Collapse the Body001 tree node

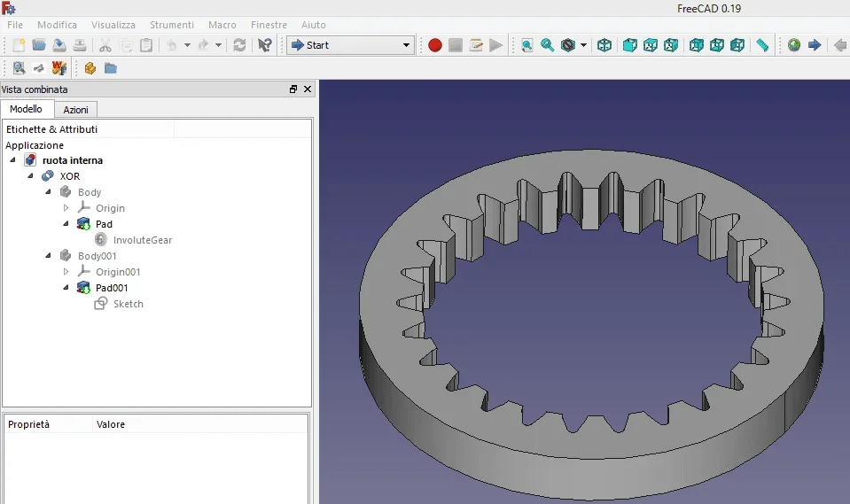coord(48,255)
